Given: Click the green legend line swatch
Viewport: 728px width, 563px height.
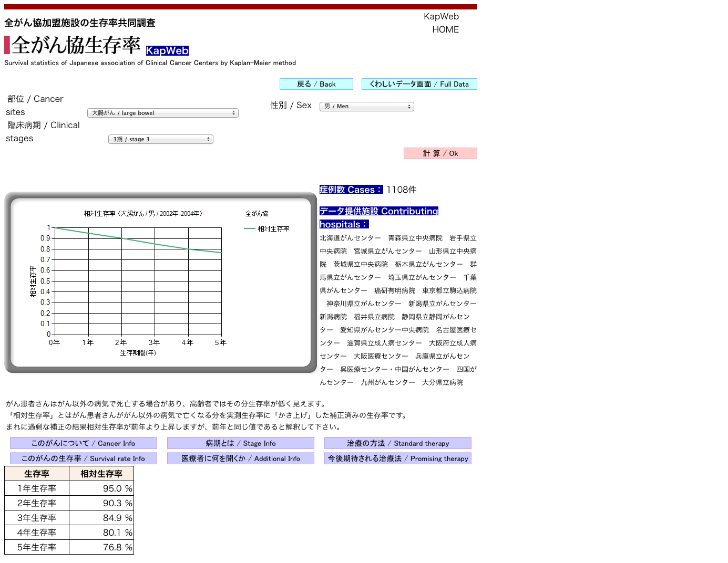Looking at the screenshot, I should click(x=249, y=228).
